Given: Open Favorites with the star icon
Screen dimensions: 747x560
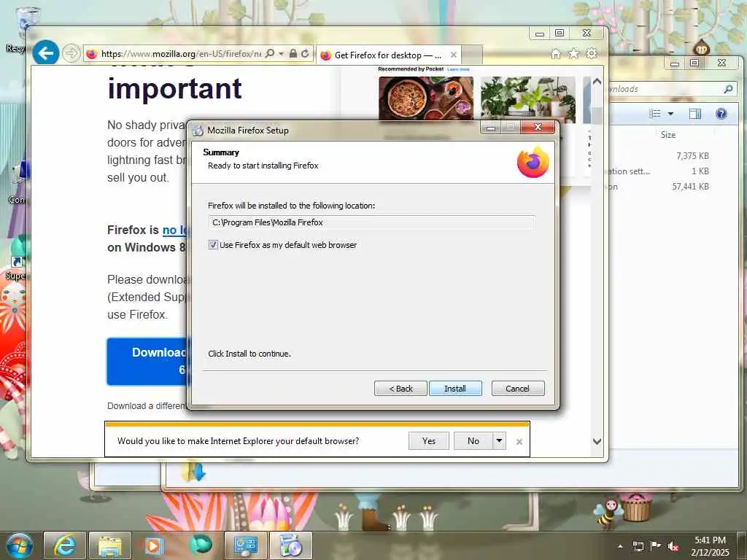Looking at the screenshot, I should click(x=573, y=53).
